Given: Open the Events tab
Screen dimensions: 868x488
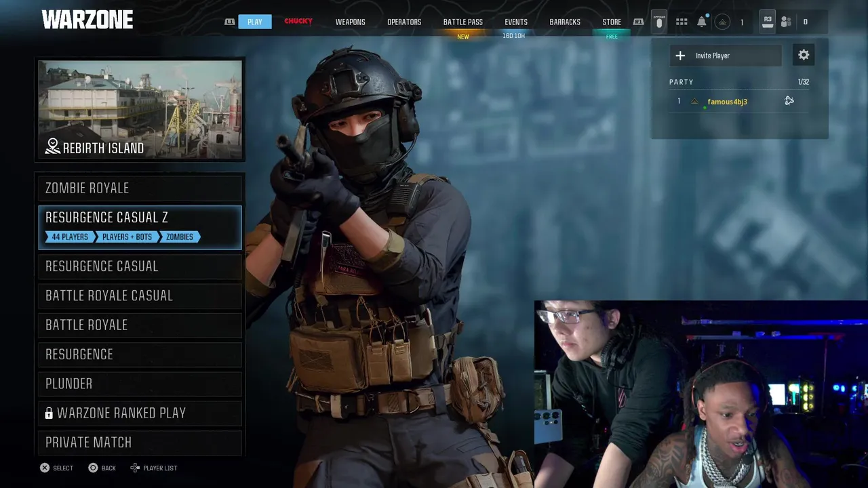Looking at the screenshot, I should click(x=516, y=22).
